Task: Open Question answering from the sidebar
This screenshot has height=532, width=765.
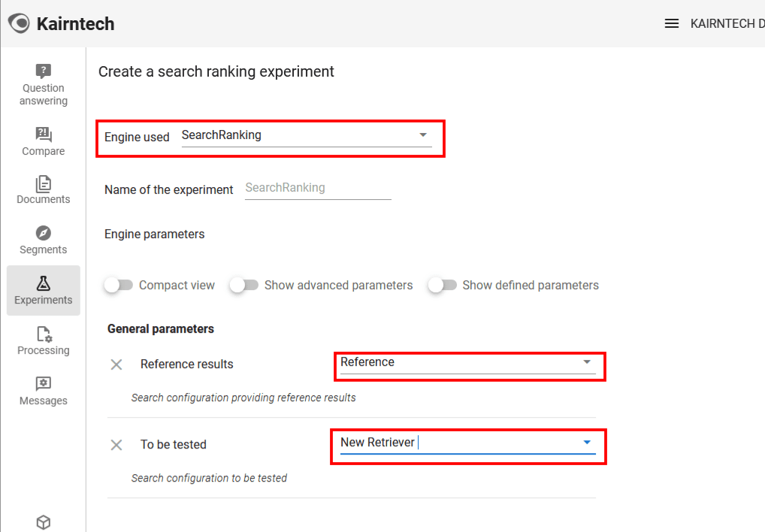Action: click(x=43, y=84)
